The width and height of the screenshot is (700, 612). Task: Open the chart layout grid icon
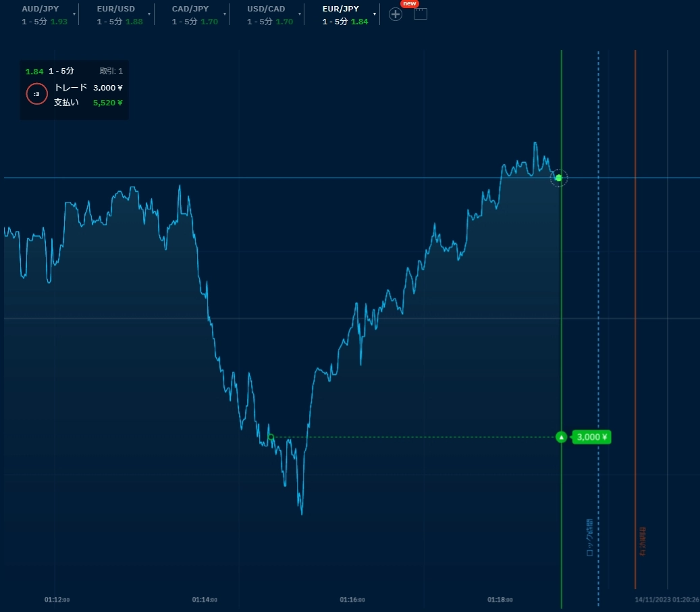tap(421, 14)
